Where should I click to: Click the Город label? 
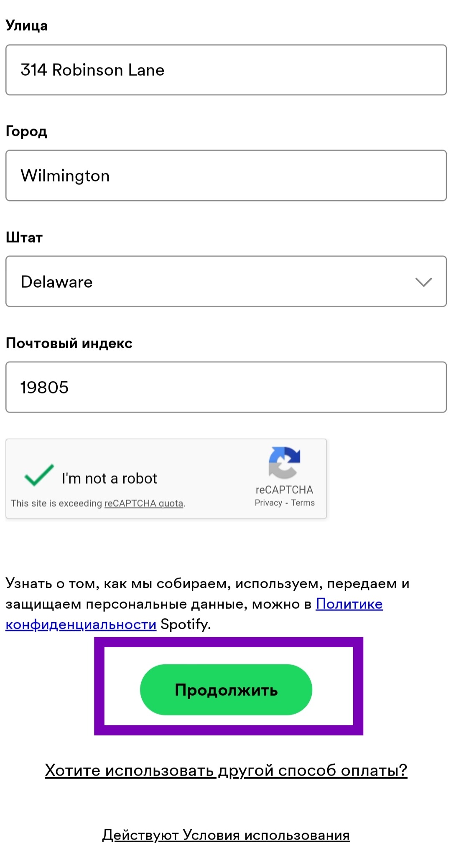pos(26,131)
